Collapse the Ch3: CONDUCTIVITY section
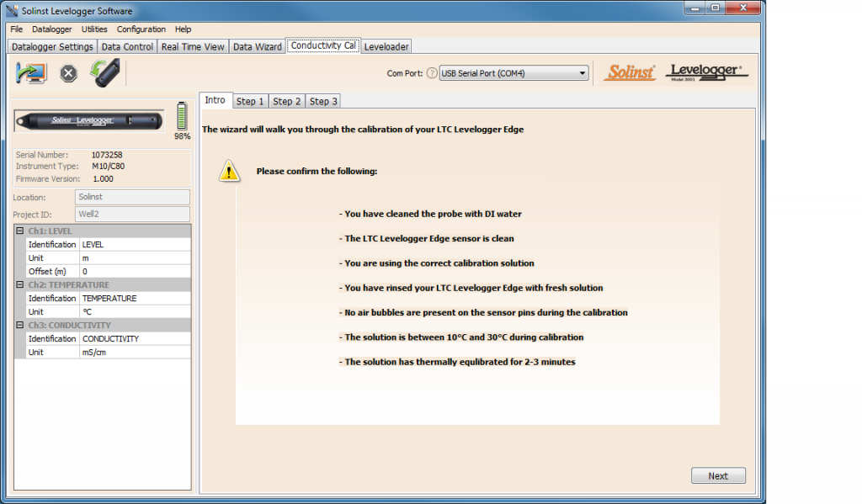The width and height of the screenshot is (862, 504). (19, 325)
